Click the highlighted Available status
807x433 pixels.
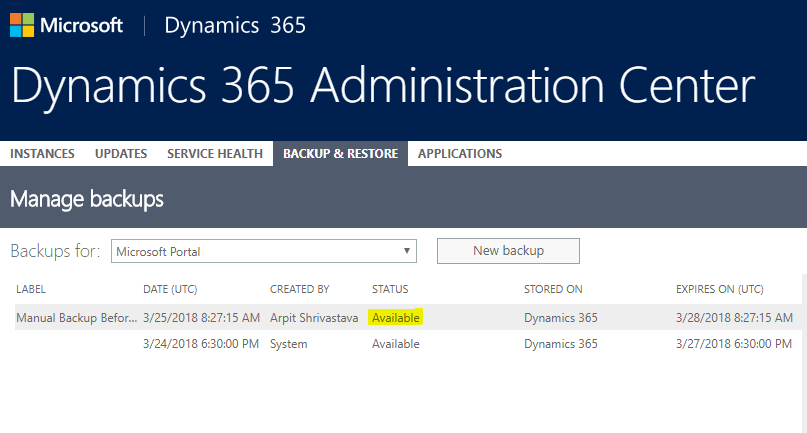396,318
